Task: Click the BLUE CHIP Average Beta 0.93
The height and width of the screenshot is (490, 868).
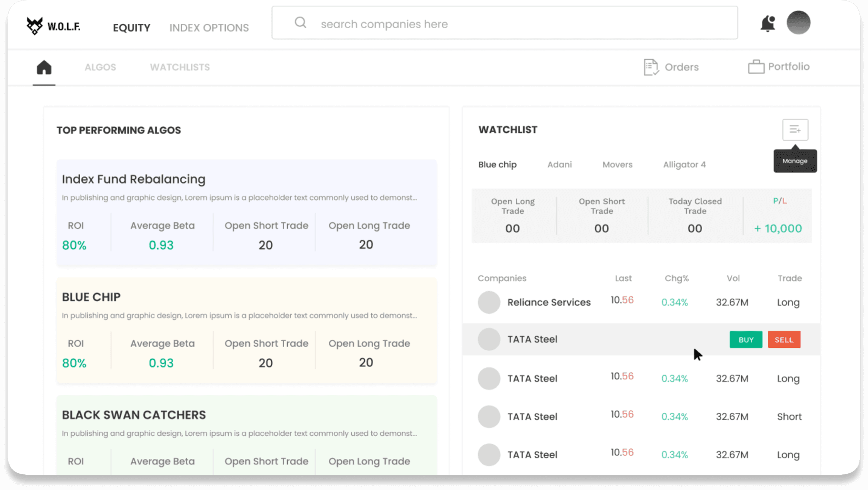Action: coord(161,363)
